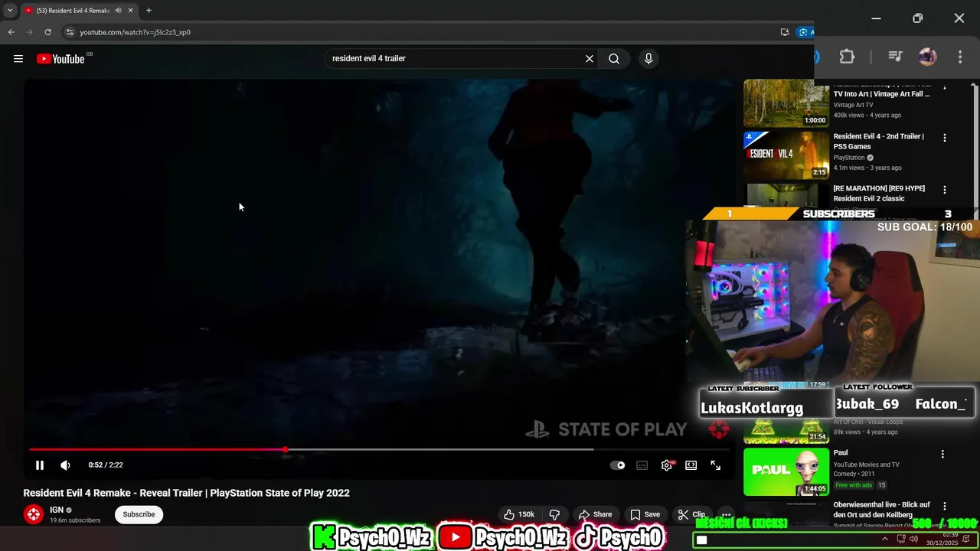Reload the YouTube page
The width and height of the screenshot is (980, 551).
pos(47,32)
